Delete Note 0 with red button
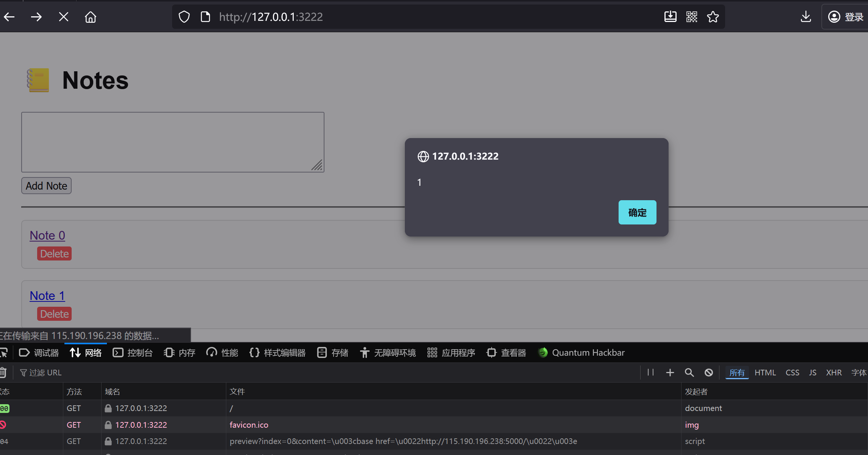 tap(54, 254)
